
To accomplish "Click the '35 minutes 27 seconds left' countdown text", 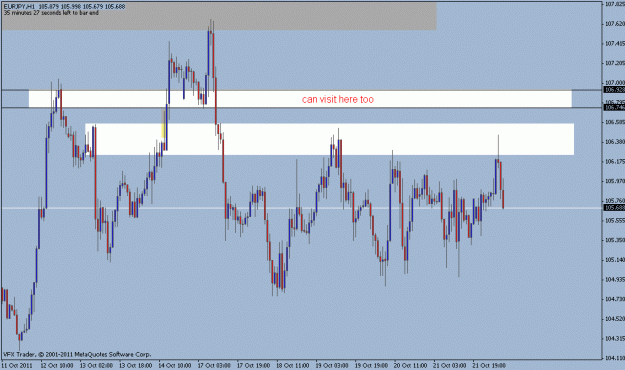I will coord(51,13).
